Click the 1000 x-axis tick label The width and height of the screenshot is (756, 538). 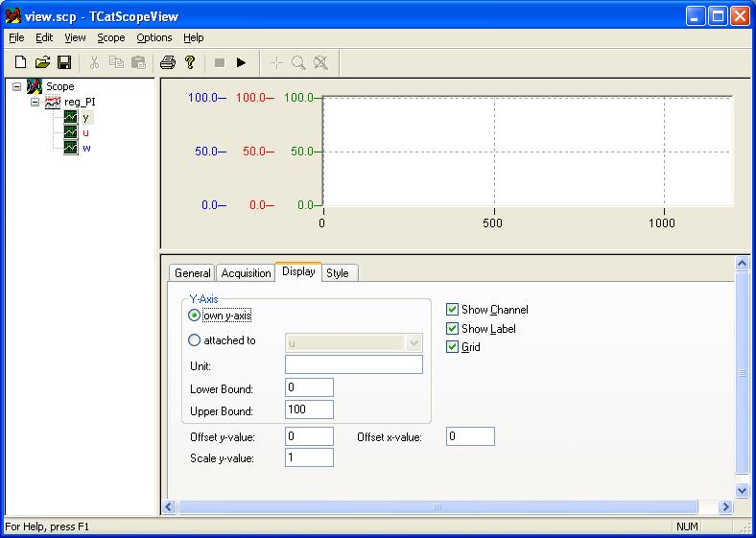click(x=662, y=223)
